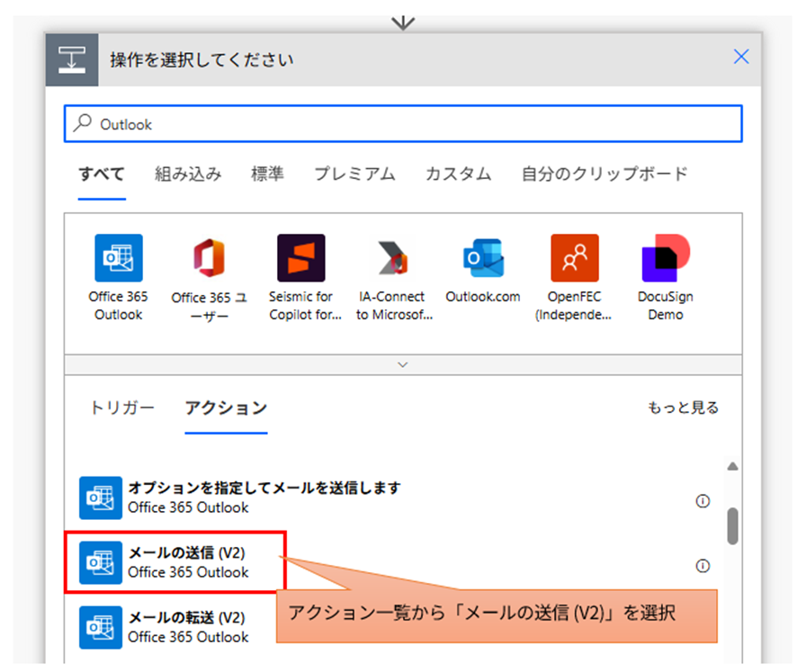The height and width of the screenshot is (672, 797).
Task: Click info icon for オプションを指定してメールを送信します
Action: [703, 501]
